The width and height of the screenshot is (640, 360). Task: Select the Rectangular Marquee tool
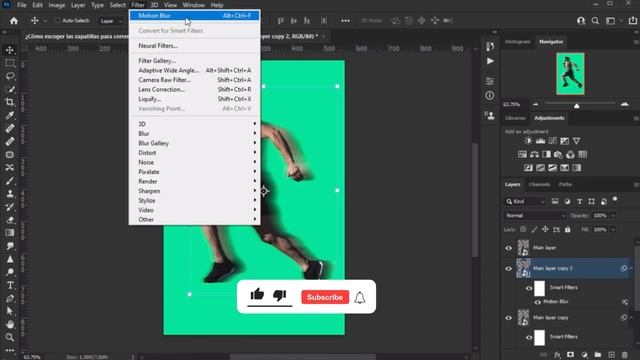point(10,63)
